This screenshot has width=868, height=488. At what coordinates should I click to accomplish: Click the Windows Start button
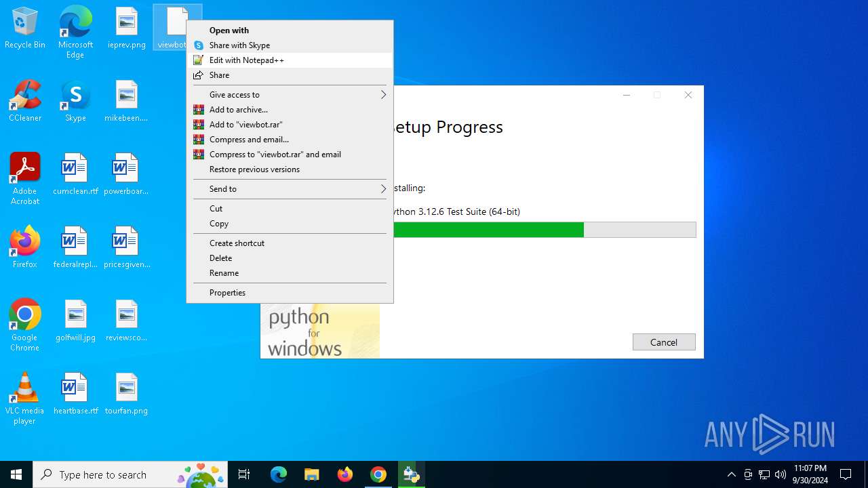point(16,474)
